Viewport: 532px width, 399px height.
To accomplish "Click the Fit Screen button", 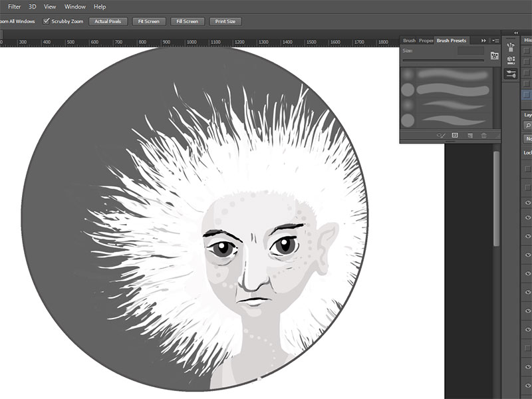I will [148, 21].
